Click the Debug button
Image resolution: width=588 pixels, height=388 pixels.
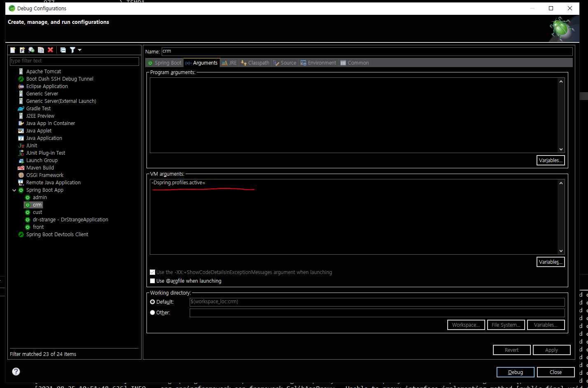point(516,372)
